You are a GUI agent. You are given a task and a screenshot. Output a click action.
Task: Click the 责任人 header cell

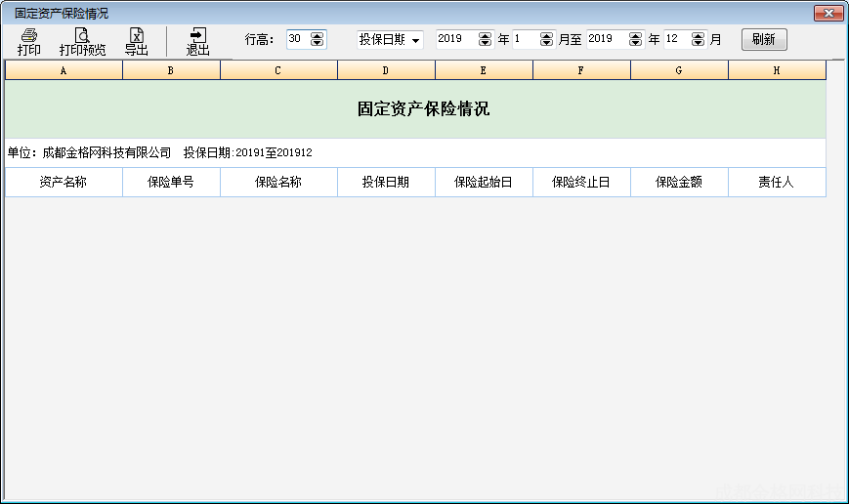tap(777, 183)
